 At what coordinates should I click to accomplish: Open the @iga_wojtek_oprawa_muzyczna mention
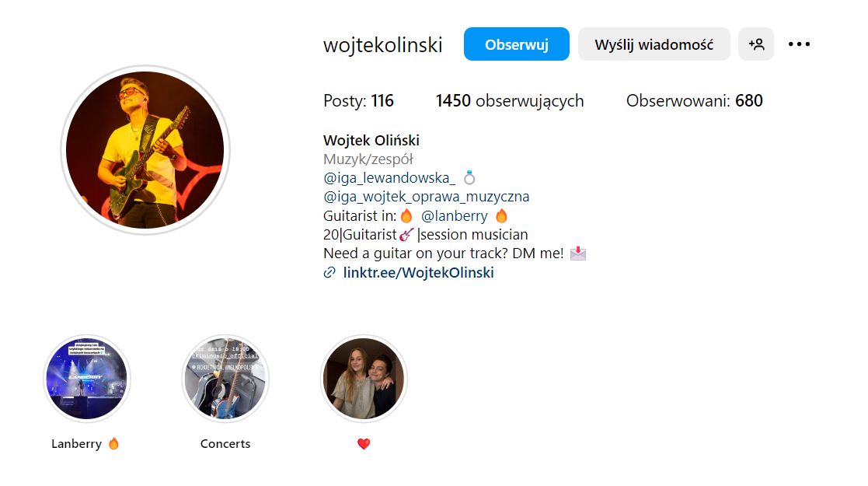click(x=427, y=197)
